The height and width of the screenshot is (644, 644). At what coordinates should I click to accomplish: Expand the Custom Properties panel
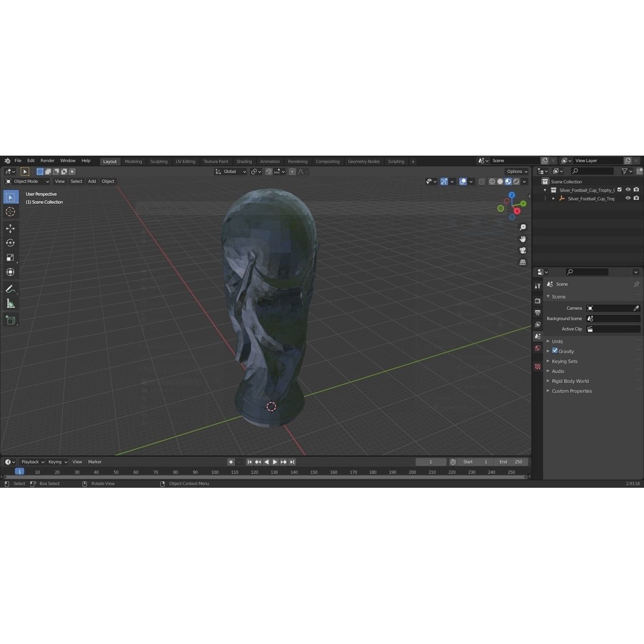[572, 391]
